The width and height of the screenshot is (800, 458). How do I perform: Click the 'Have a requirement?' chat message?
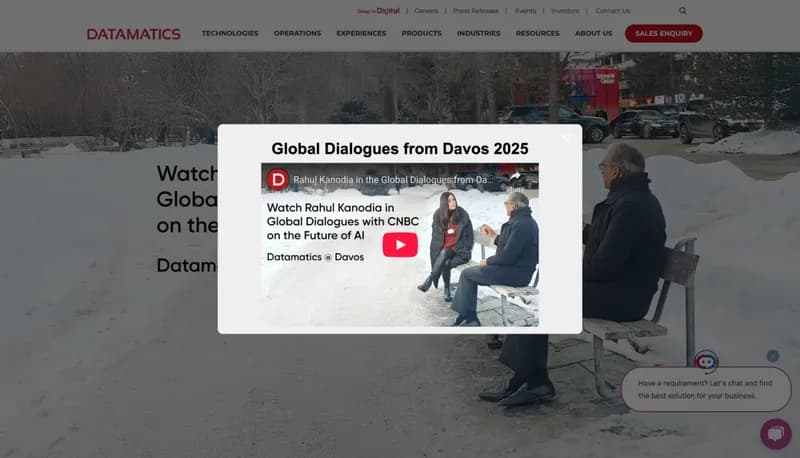(x=706, y=389)
